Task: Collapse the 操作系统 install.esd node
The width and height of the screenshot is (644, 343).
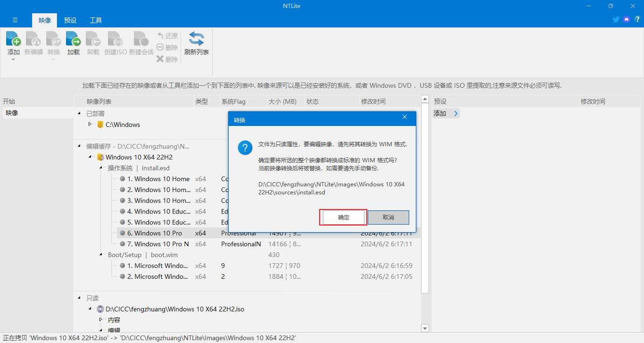Action: (101, 168)
